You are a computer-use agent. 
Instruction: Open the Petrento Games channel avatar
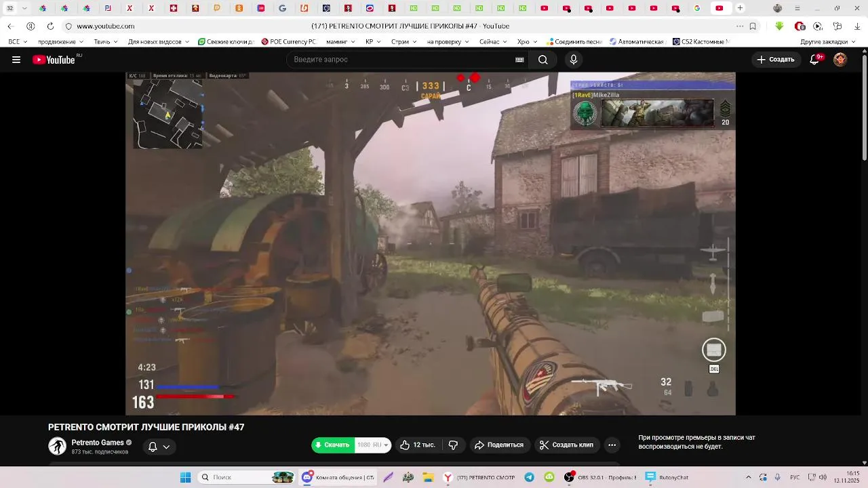[x=58, y=446]
